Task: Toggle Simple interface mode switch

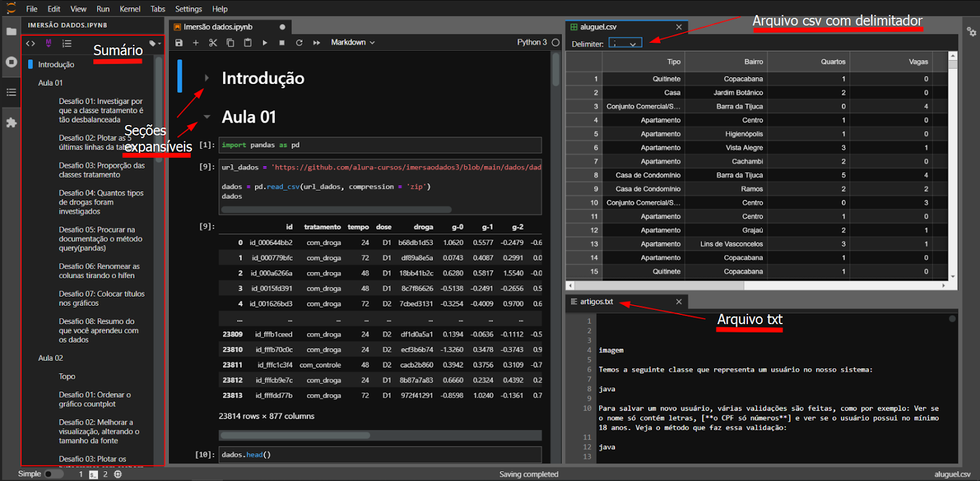Action: pos(54,474)
